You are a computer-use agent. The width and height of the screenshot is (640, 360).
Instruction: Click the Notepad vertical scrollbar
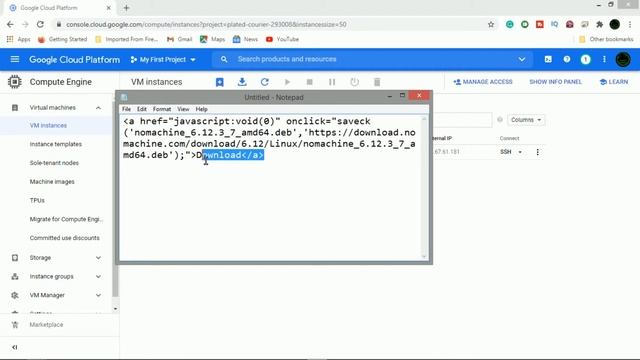click(x=424, y=188)
